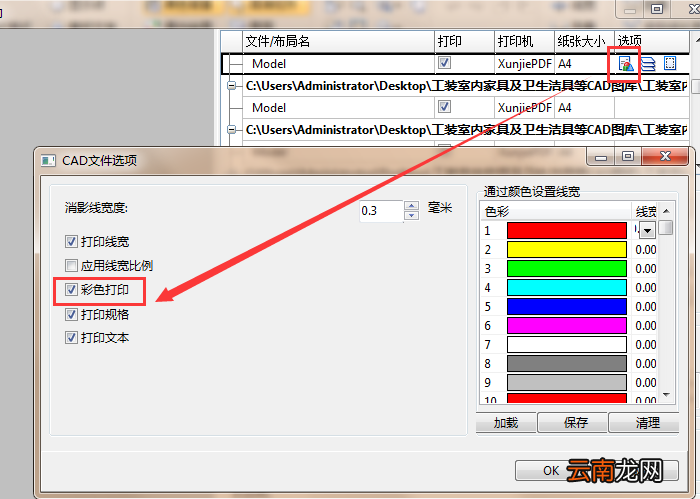Collapse second file path tree node
This screenshot has height=499, width=700.
232,129
